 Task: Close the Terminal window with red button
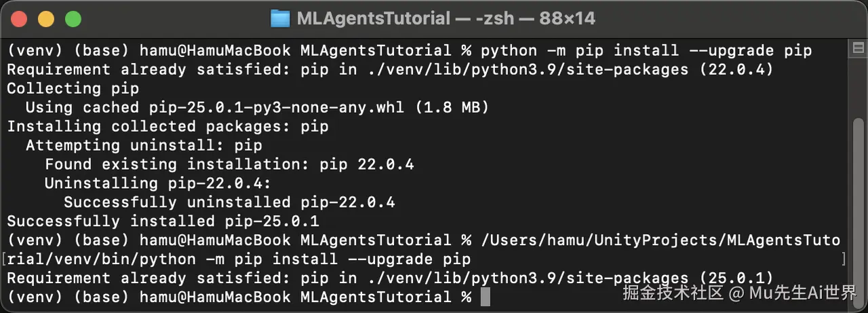[19, 19]
